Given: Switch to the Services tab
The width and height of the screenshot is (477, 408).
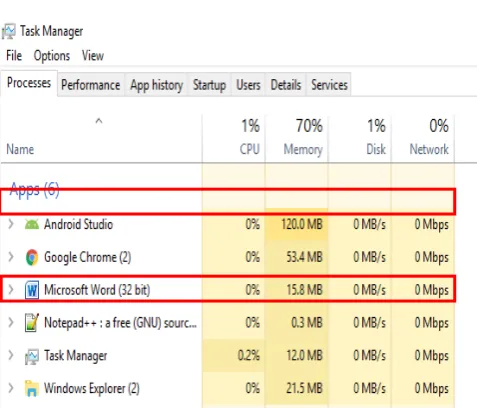Looking at the screenshot, I should [x=329, y=85].
